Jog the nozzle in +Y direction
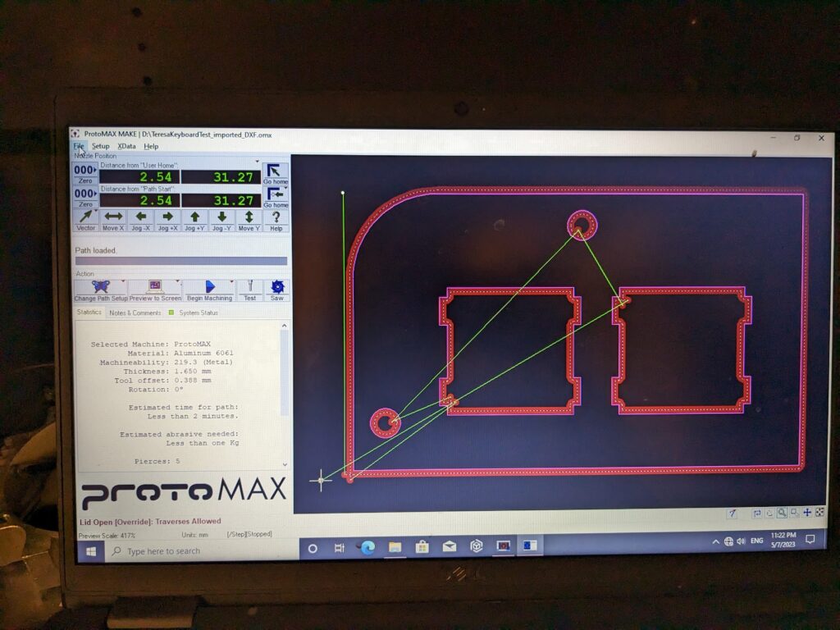This screenshot has height=630, width=840. click(195, 220)
